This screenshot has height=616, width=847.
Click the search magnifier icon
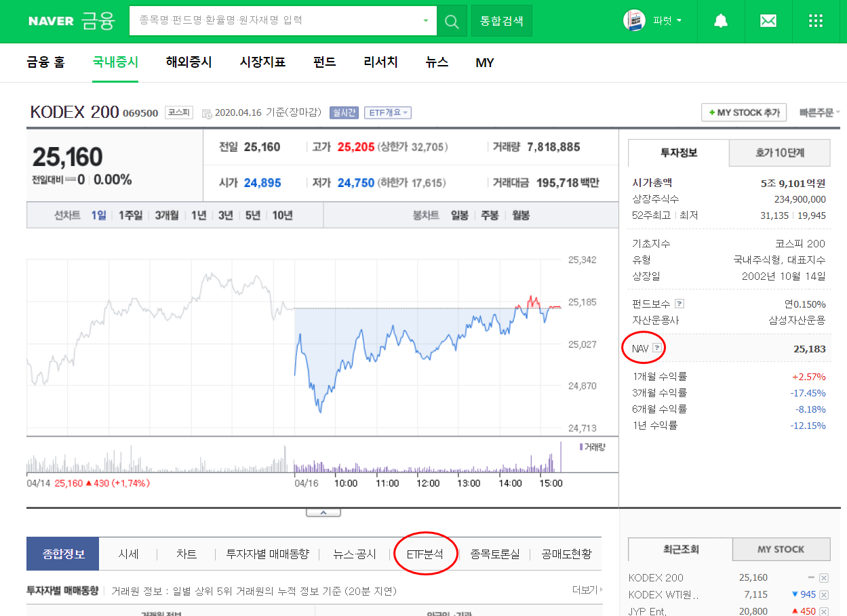pyautogui.click(x=452, y=21)
